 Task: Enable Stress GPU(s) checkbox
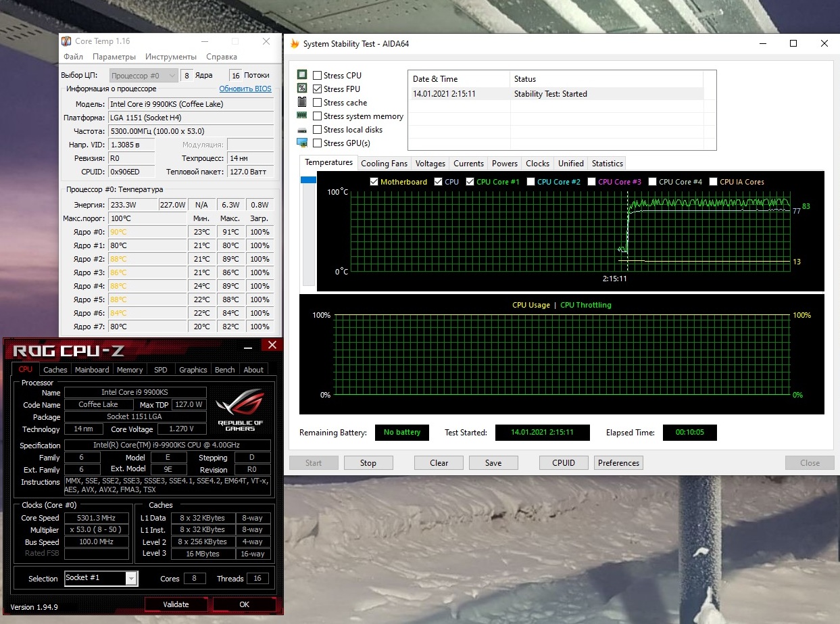pos(317,143)
